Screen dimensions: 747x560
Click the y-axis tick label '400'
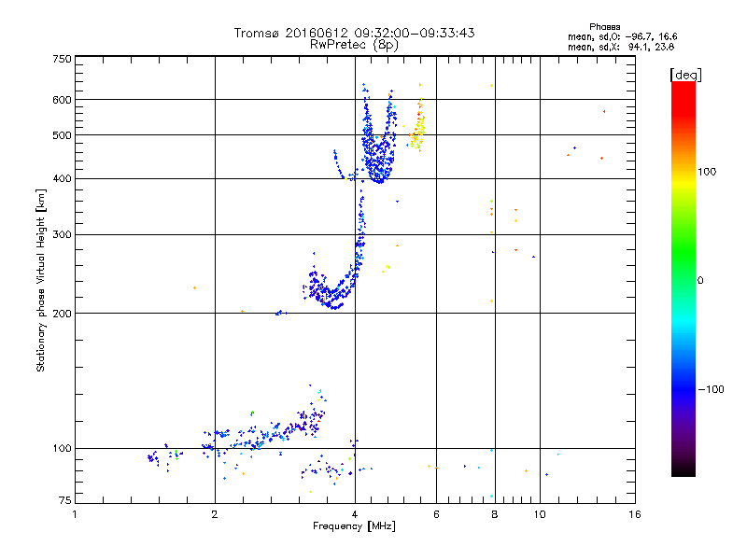[x=62, y=179]
